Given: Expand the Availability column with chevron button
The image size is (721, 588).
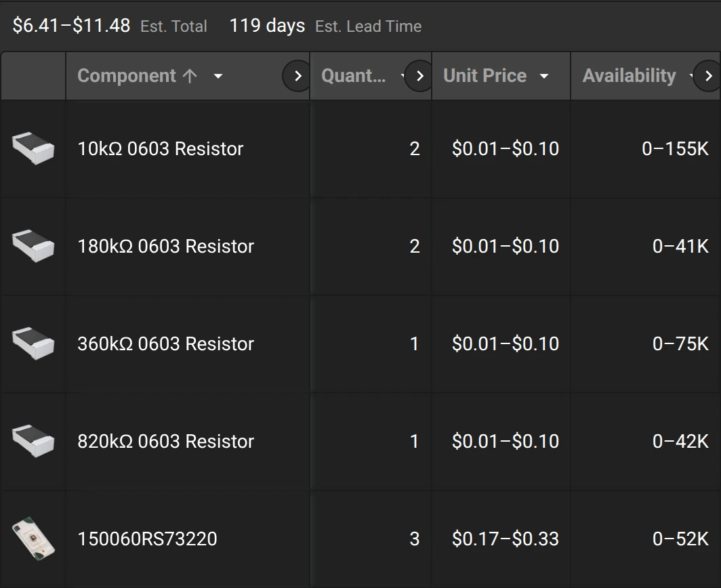Looking at the screenshot, I should coord(708,76).
